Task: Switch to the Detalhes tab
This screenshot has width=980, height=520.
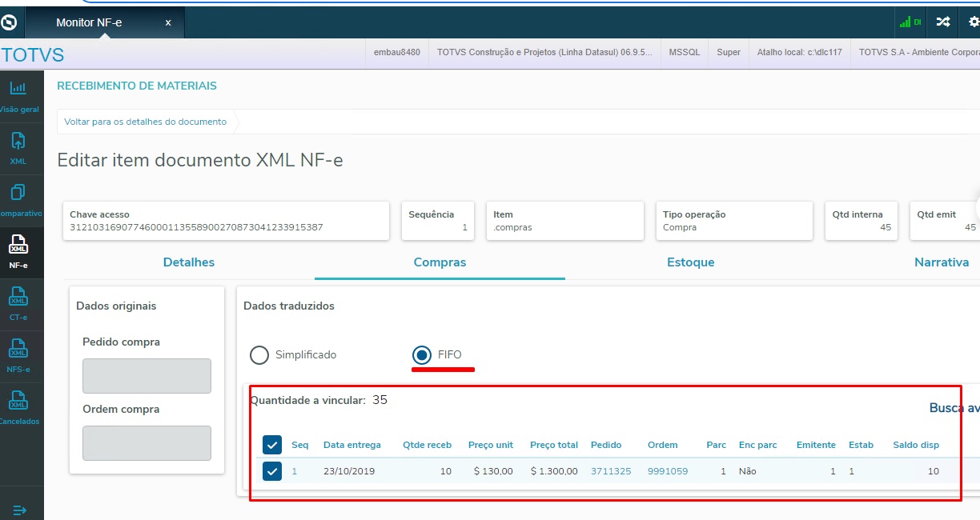Action: click(189, 262)
